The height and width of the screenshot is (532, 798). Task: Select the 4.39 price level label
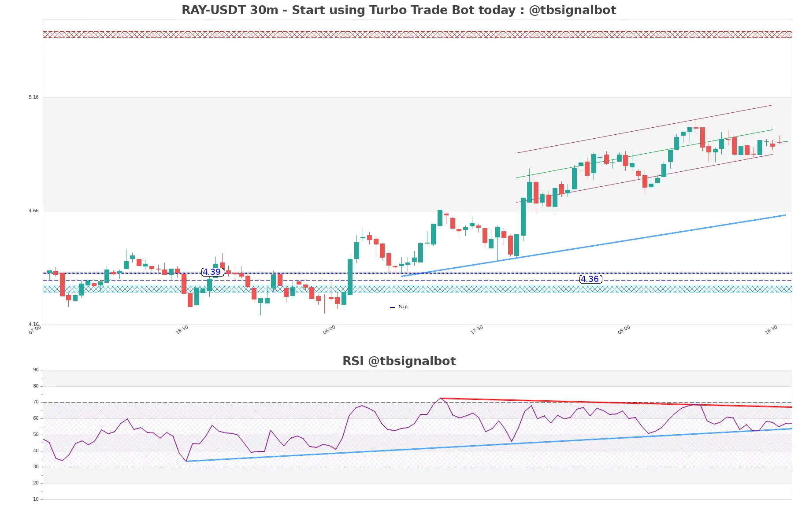(212, 272)
